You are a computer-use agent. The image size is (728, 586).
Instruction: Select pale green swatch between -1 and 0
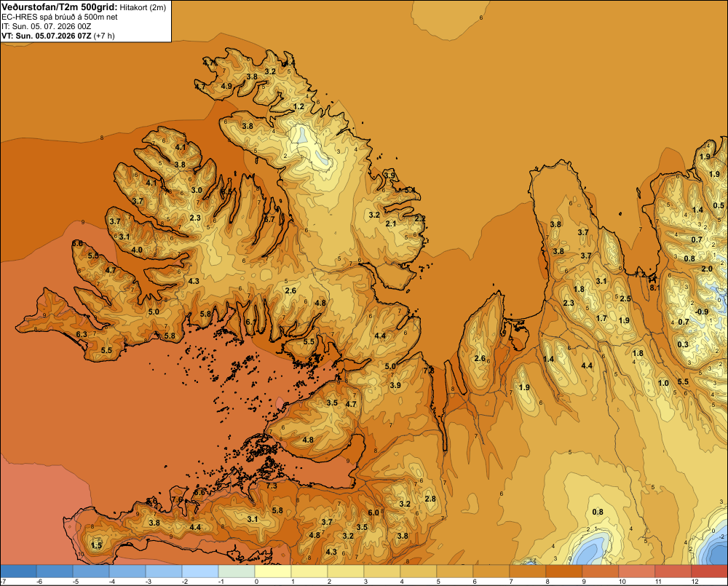pyautogui.click(x=237, y=571)
